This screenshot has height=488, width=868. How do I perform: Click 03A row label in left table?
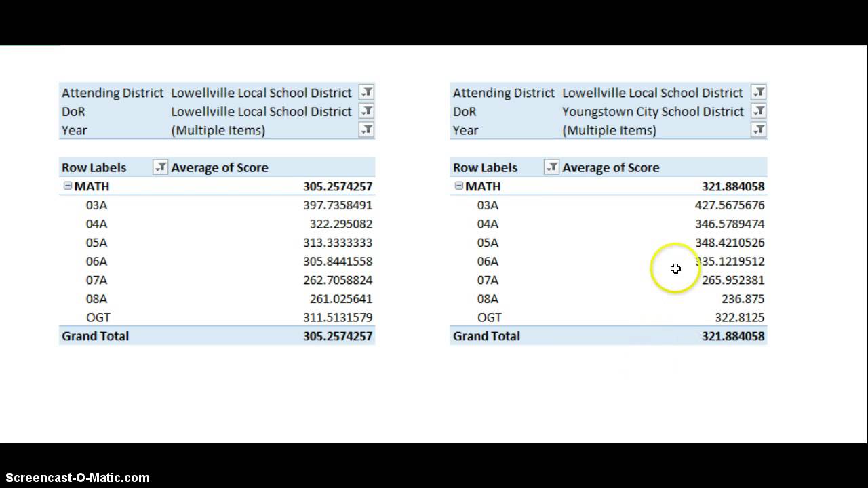coord(96,205)
